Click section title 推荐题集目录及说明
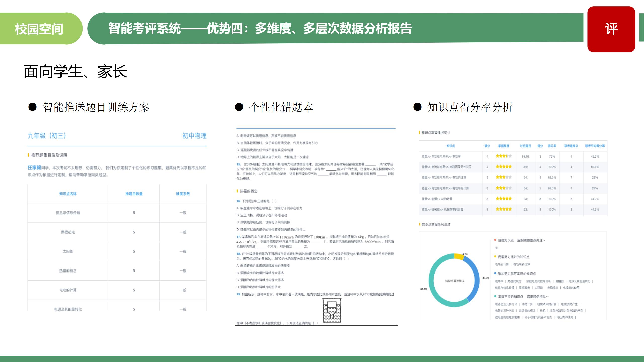Image resolution: width=644 pixels, height=362 pixels. click(49, 155)
